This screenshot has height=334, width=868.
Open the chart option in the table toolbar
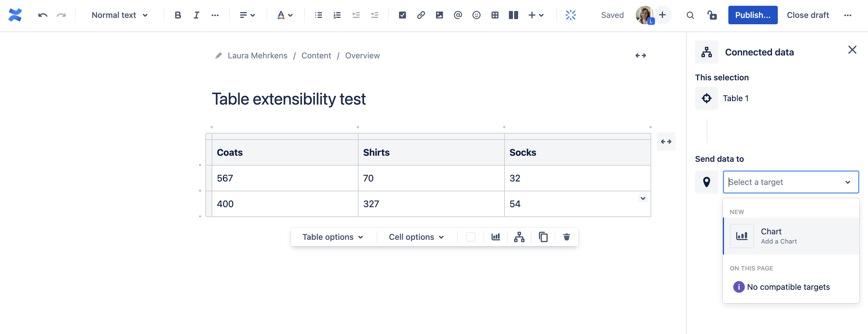coord(495,237)
